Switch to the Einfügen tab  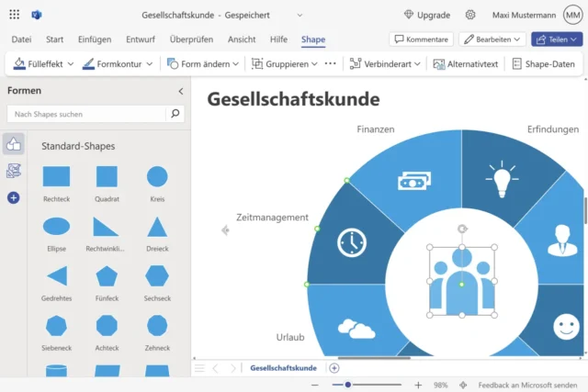click(x=95, y=39)
